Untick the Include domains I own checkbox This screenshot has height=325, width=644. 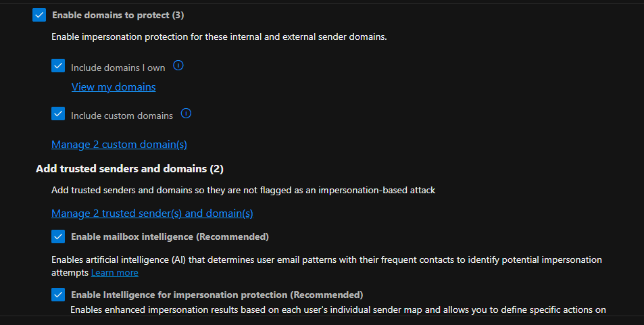[x=58, y=66]
